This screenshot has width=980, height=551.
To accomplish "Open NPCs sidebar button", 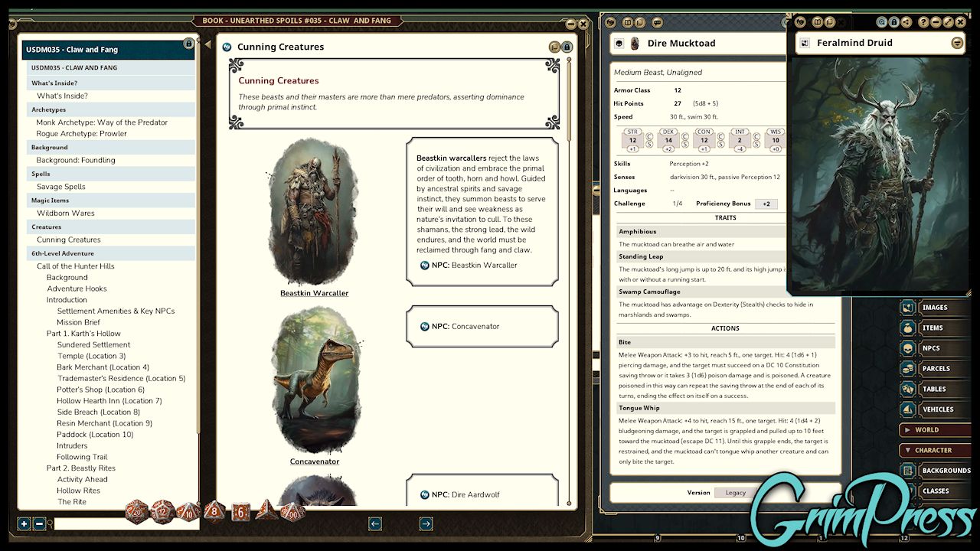I will tap(935, 348).
